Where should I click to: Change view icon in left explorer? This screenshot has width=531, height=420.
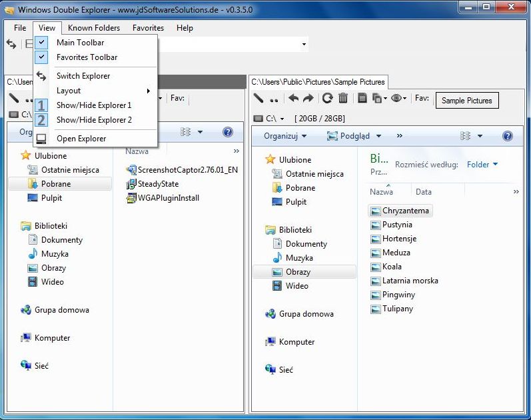pyautogui.click(x=186, y=132)
